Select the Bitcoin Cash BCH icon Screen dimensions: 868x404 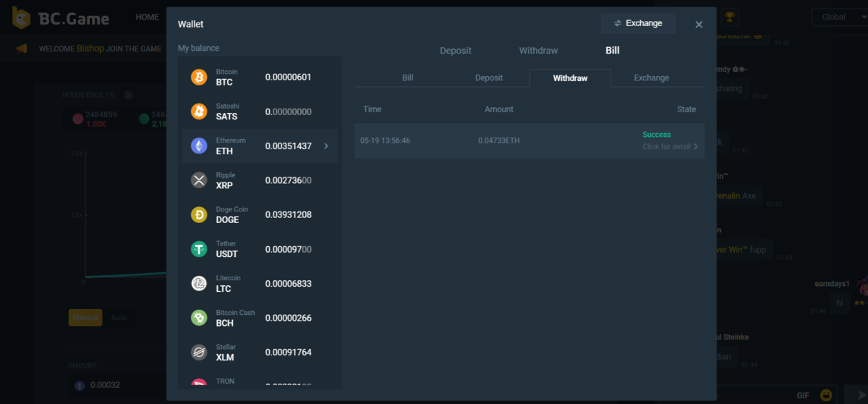(199, 318)
